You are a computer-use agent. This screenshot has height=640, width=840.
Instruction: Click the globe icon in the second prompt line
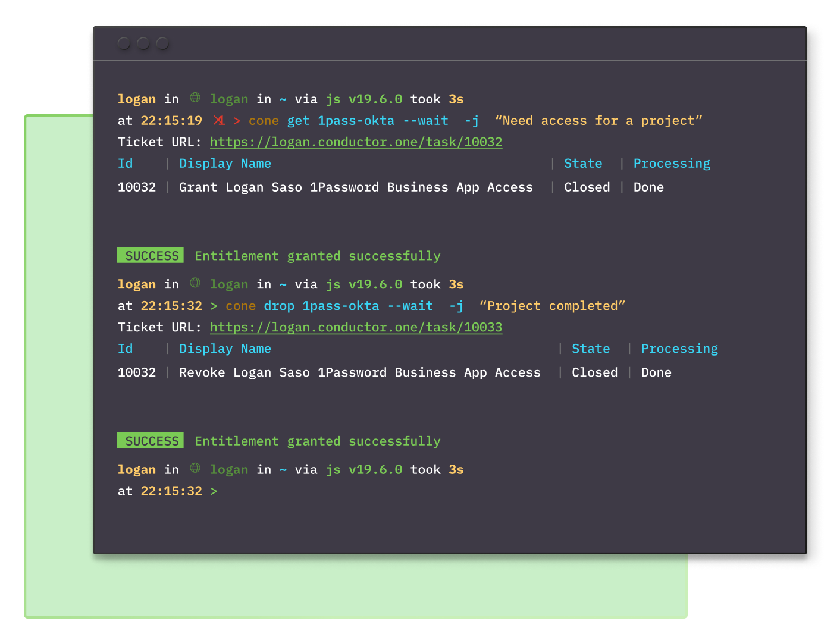click(x=195, y=284)
